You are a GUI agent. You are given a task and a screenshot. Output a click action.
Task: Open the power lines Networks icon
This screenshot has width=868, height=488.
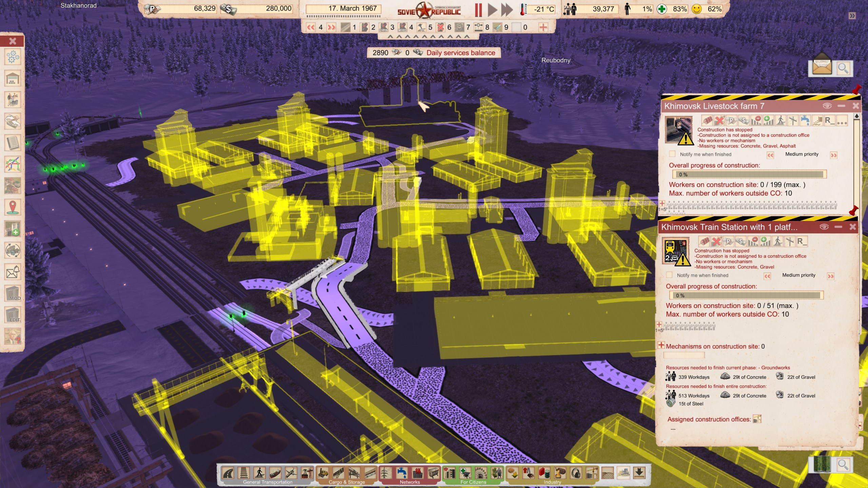[x=386, y=473]
